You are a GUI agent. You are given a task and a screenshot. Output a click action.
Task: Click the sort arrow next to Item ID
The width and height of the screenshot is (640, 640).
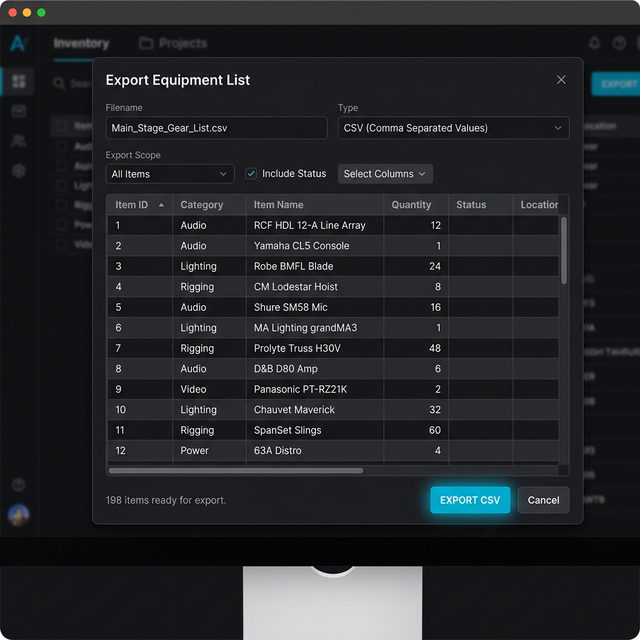161,205
